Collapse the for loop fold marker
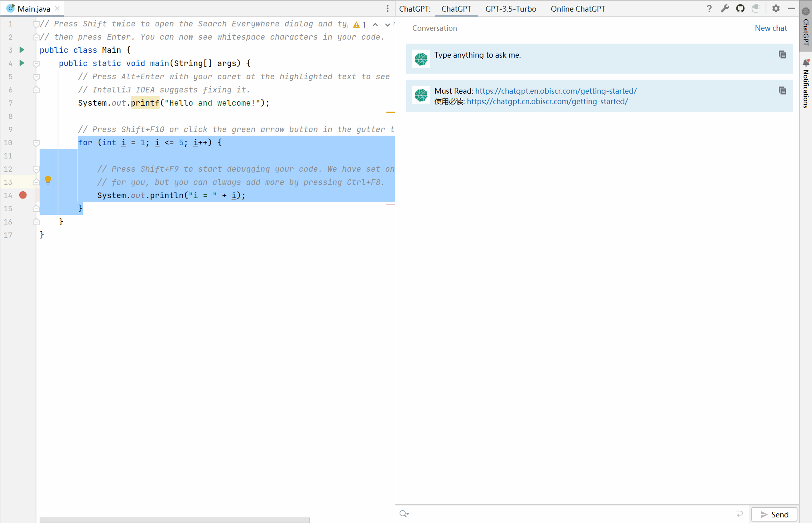The image size is (812, 523). [36, 143]
